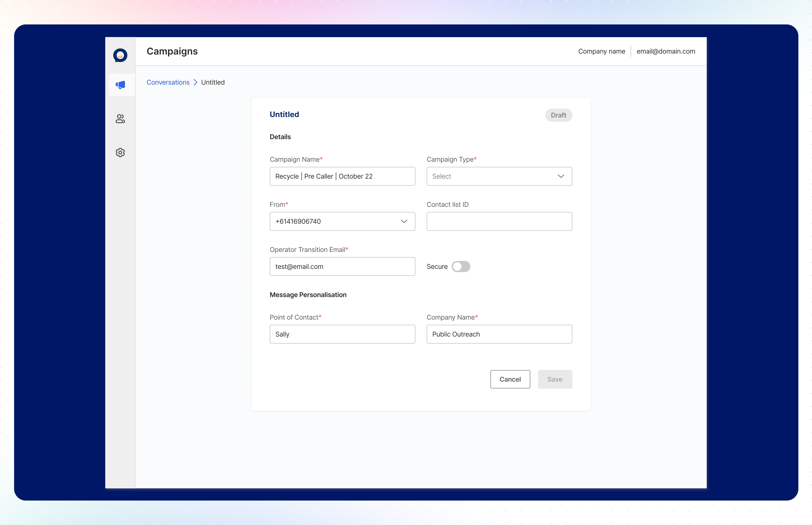Open the Contacts people sidebar icon
Image resolution: width=812 pixels, height=525 pixels.
click(120, 119)
